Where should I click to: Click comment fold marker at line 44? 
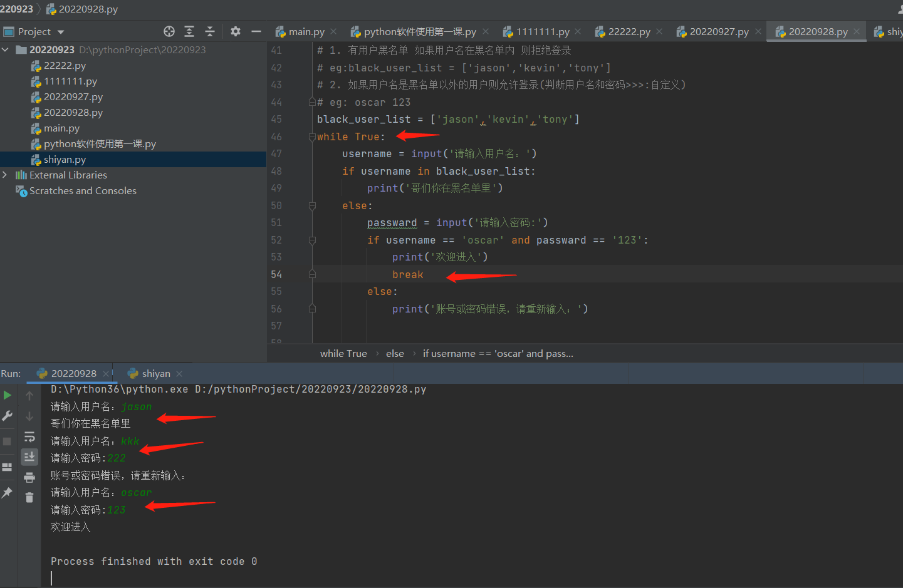312,102
